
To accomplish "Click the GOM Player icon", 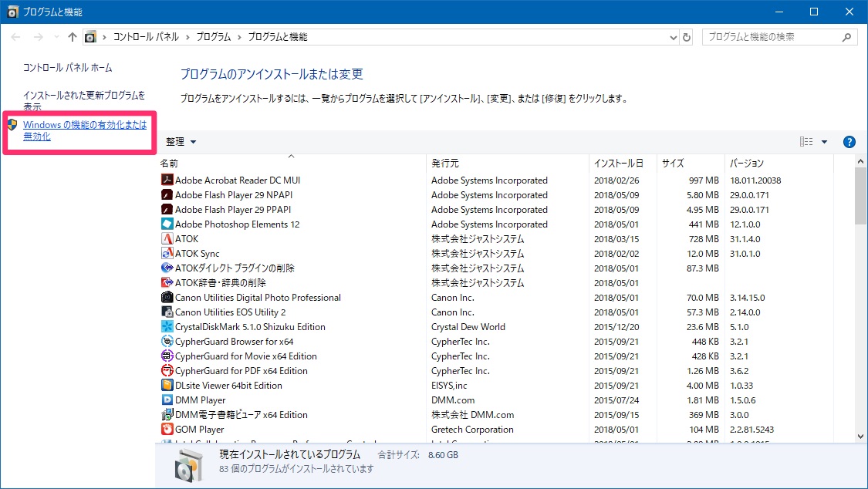I will coord(167,430).
